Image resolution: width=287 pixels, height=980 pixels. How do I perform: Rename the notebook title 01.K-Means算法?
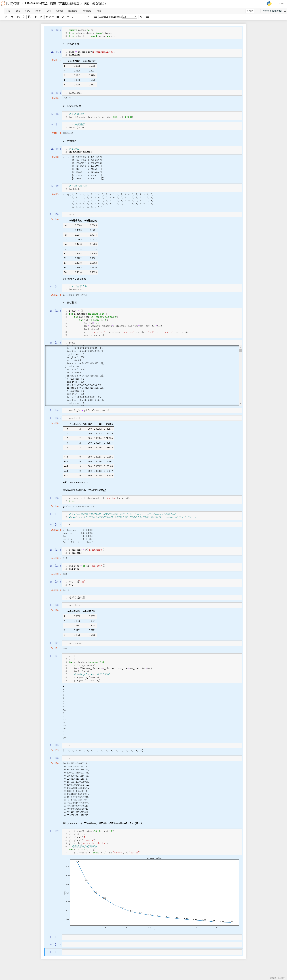[x=46, y=3]
